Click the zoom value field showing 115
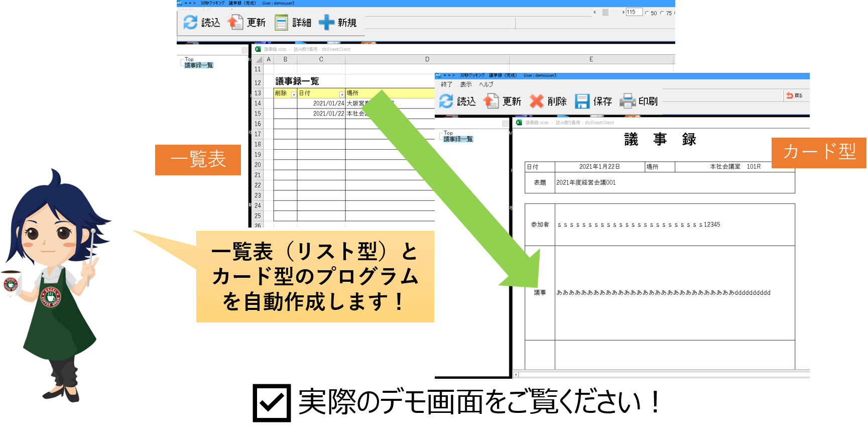This screenshot has width=868, height=437. pyautogui.click(x=634, y=12)
